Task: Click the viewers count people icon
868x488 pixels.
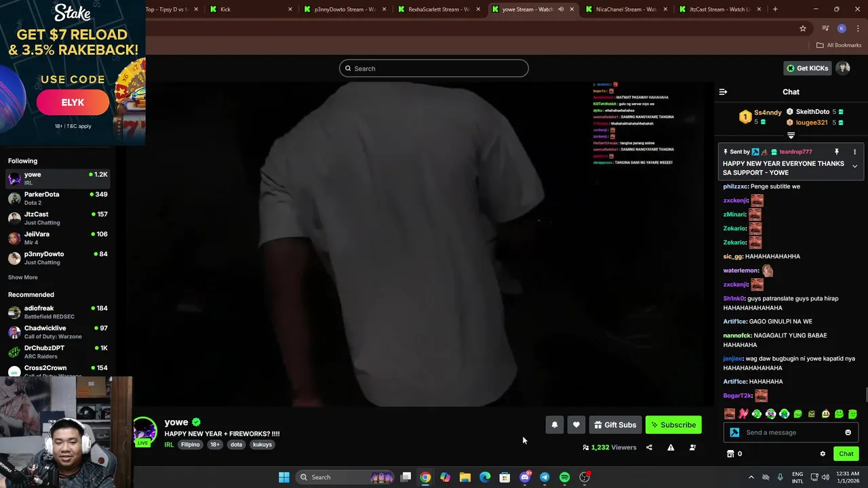Action: coord(586,447)
